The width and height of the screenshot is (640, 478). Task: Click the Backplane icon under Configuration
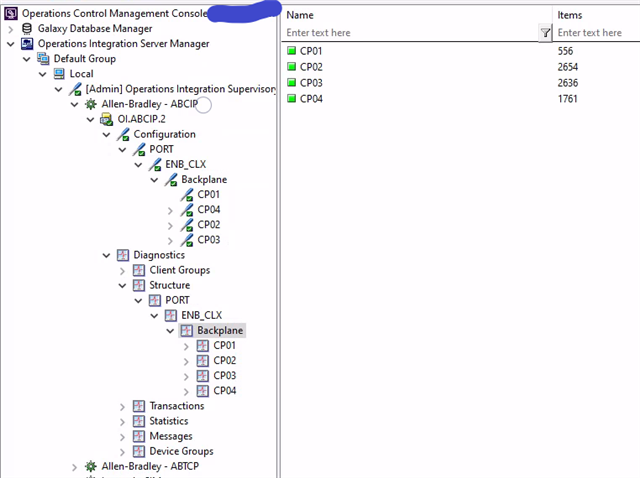171,180
